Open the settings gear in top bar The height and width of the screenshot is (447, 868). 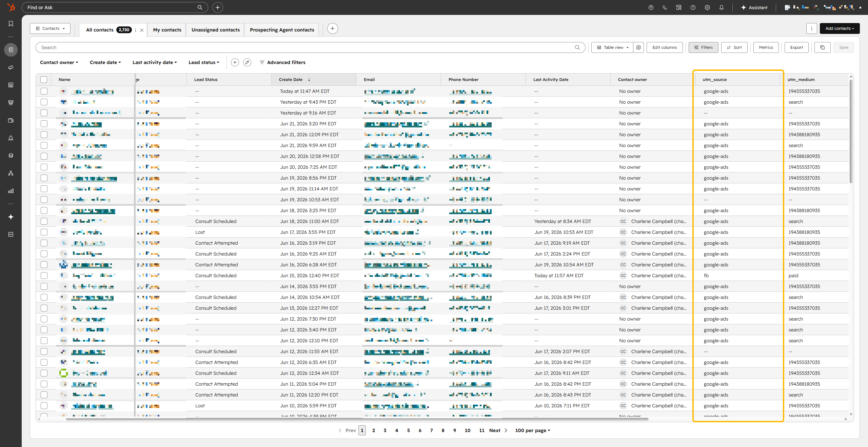pyautogui.click(x=707, y=7)
